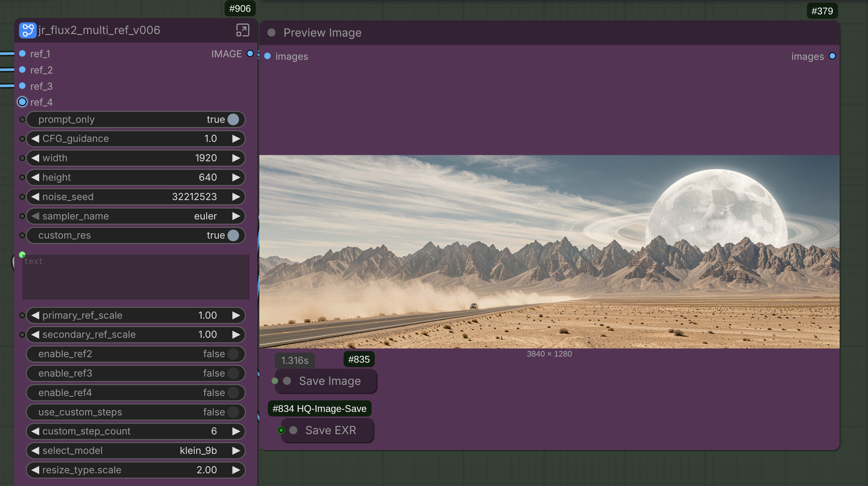Open the subgraph expand icon on jr_flux2_multi_ref_v006

(x=242, y=30)
